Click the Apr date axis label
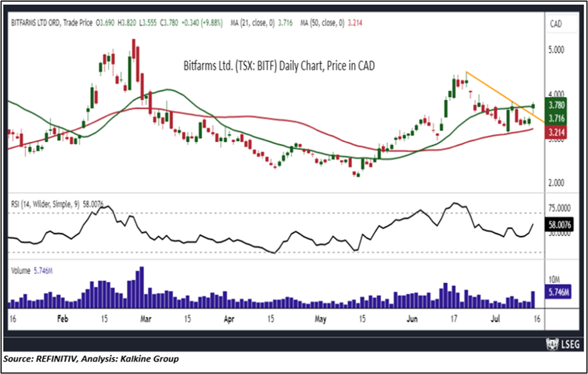The image size is (588, 374). pyautogui.click(x=229, y=319)
